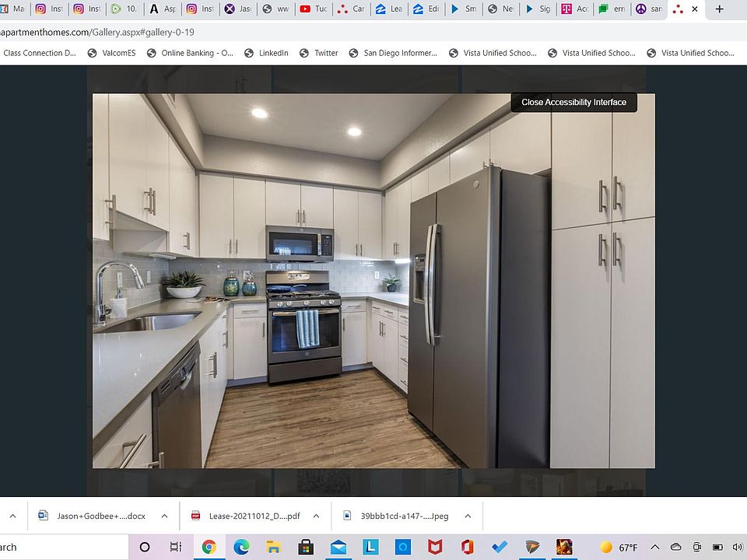Open the game app icon on taskbar
The height and width of the screenshot is (560, 747).
click(x=564, y=547)
